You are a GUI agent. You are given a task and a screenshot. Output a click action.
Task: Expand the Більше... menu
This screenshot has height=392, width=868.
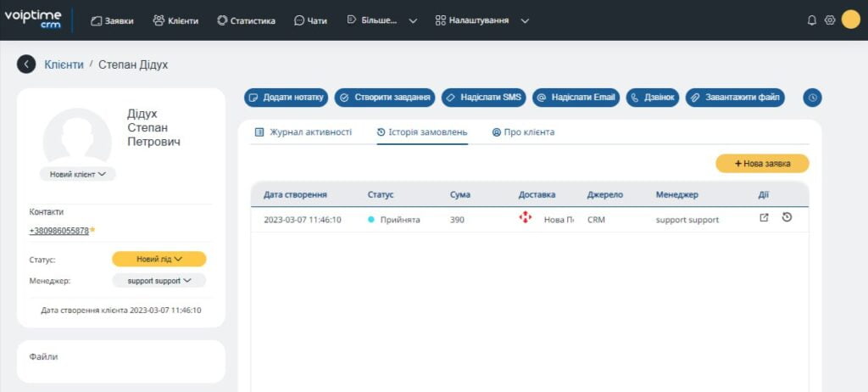click(x=382, y=20)
